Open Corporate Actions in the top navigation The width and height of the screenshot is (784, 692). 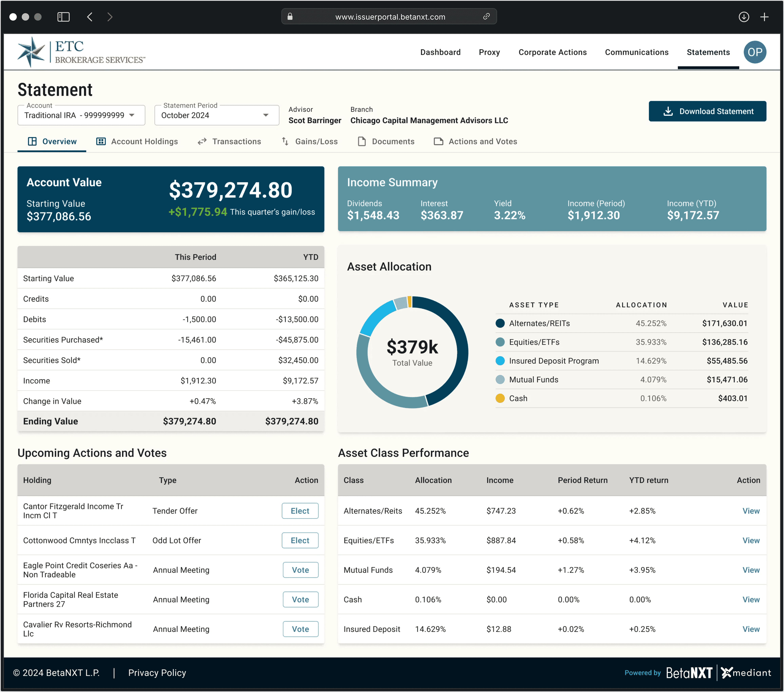tap(552, 52)
